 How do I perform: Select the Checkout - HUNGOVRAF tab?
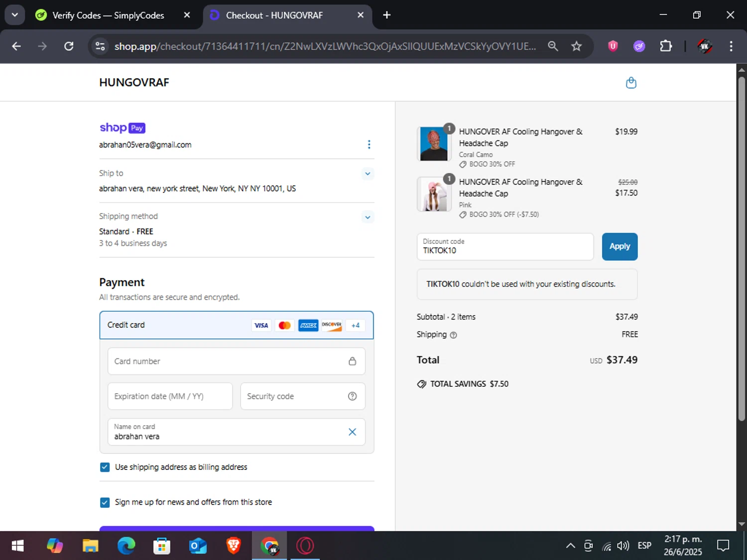(287, 15)
